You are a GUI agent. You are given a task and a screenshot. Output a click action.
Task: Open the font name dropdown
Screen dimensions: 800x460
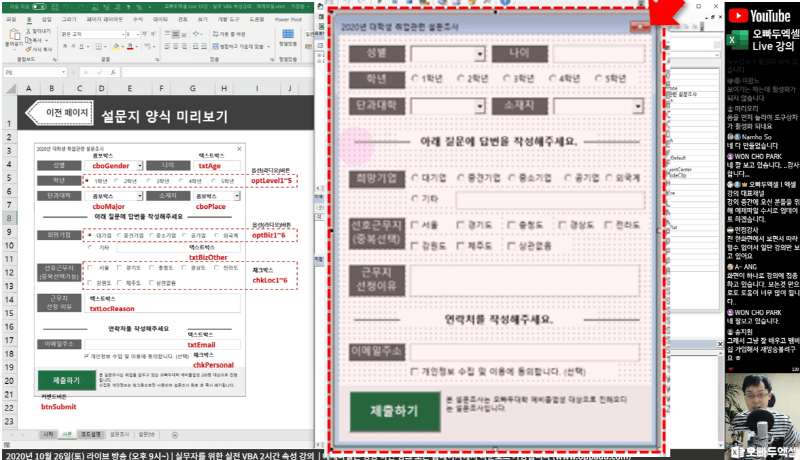[123, 35]
